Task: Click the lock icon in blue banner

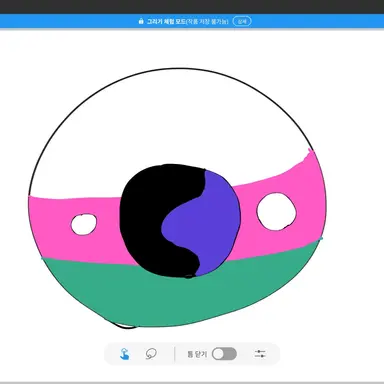Action: pyautogui.click(x=141, y=21)
